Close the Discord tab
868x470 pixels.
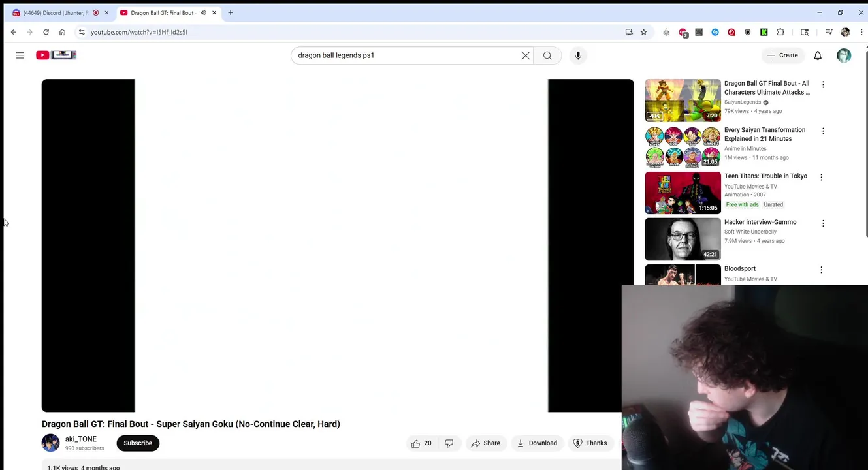click(106, 13)
